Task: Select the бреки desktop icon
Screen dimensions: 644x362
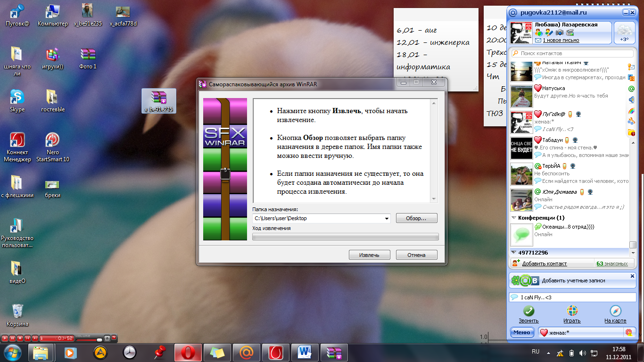Action: (x=53, y=187)
